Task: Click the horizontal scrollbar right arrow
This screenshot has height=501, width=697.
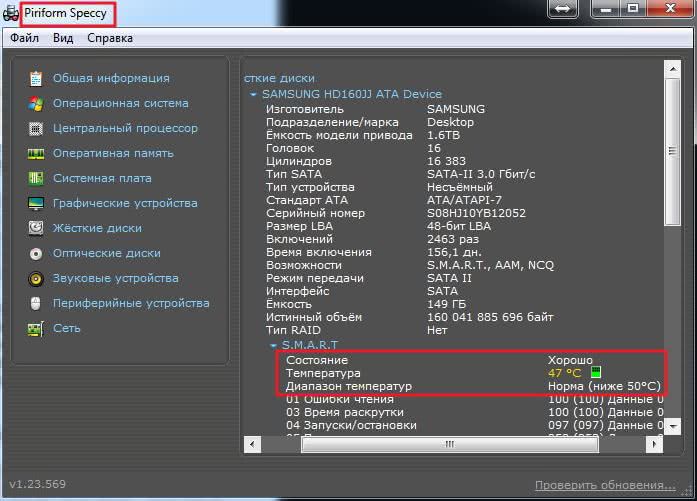Action: pyautogui.click(x=654, y=444)
